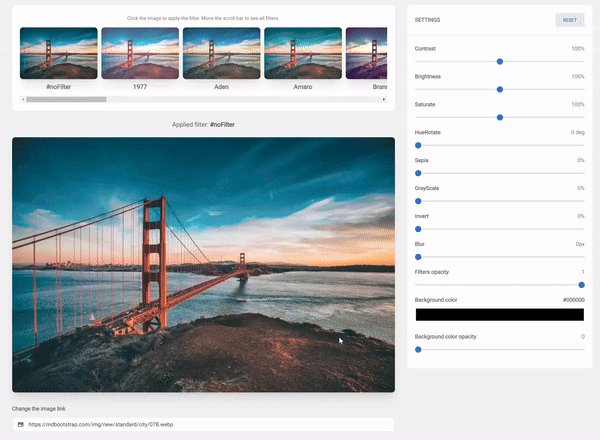The height and width of the screenshot is (440, 600).
Task: Click the SETTINGS panel heading
Action: coord(427,20)
